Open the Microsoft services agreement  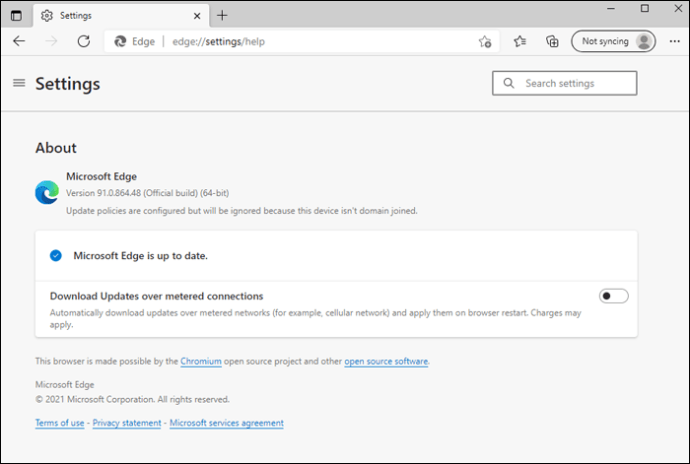pyautogui.click(x=226, y=423)
